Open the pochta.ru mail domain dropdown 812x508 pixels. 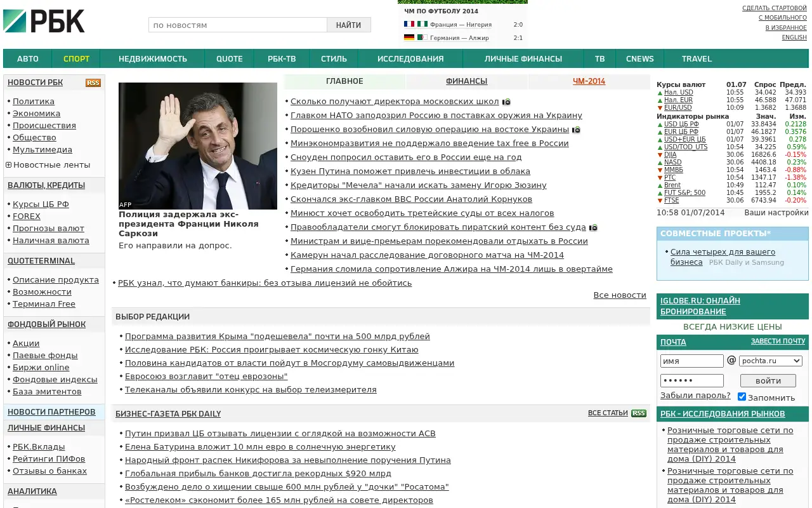pos(771,361)
